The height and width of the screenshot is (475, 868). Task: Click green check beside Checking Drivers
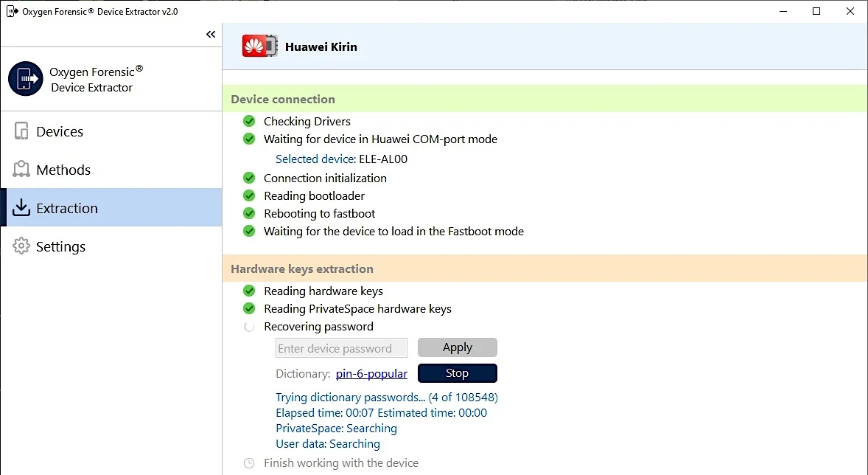[249, 121]
